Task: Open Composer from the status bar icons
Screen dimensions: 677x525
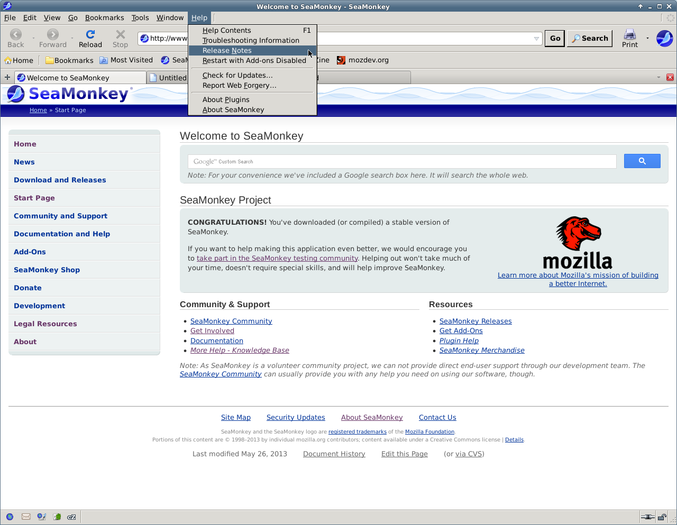Action: [41, 516]
